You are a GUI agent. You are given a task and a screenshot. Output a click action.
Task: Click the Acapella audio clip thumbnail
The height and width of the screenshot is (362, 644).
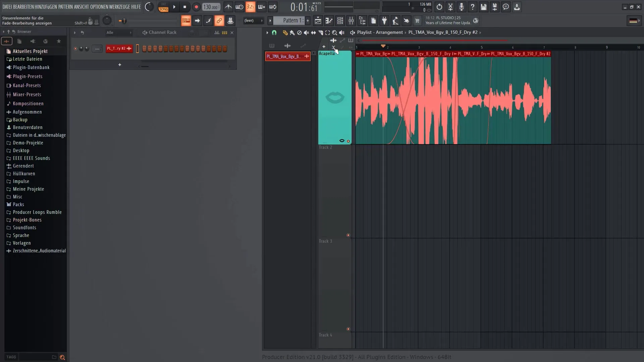pyautogui.click(x=334, y=98)
